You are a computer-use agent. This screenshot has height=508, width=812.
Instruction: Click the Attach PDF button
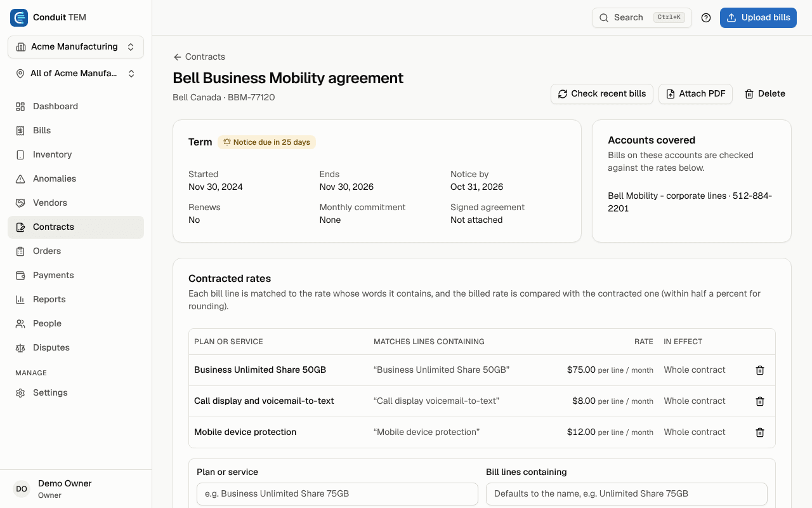point(695,94)
